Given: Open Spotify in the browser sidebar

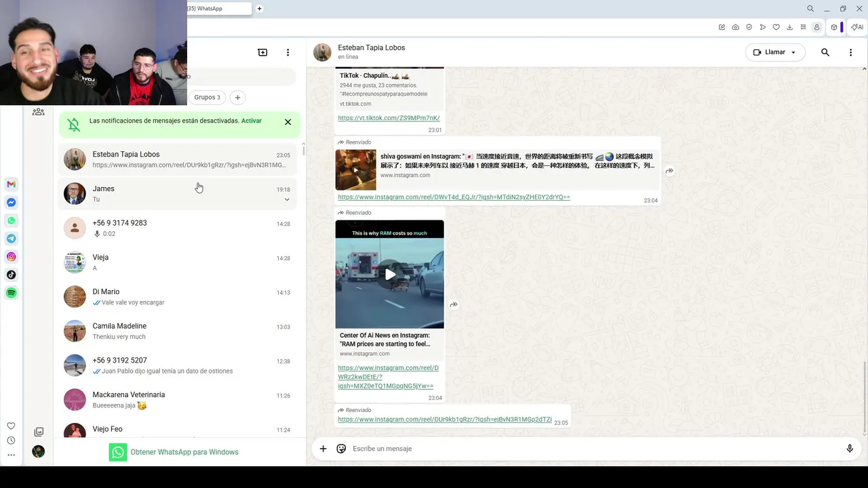Looking at the screenshot, I should tap(11, 293).
